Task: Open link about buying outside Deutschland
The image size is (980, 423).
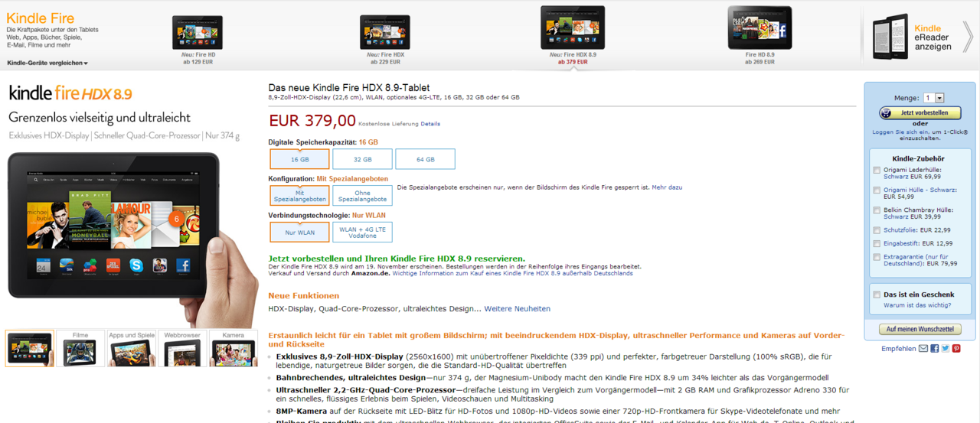Action: click(512, 273)
